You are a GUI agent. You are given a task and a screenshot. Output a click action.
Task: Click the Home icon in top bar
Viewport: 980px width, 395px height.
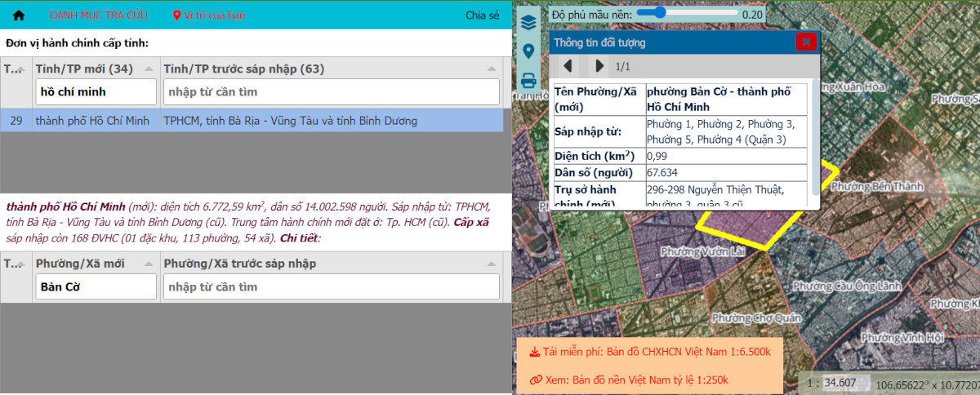pos(18,16)
